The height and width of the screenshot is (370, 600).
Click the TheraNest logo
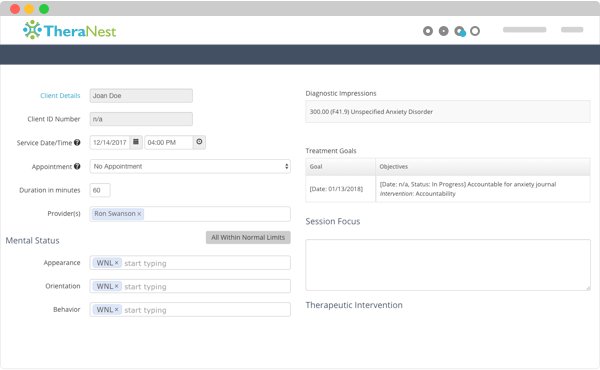pyautogui.click(x=70, y=30)
